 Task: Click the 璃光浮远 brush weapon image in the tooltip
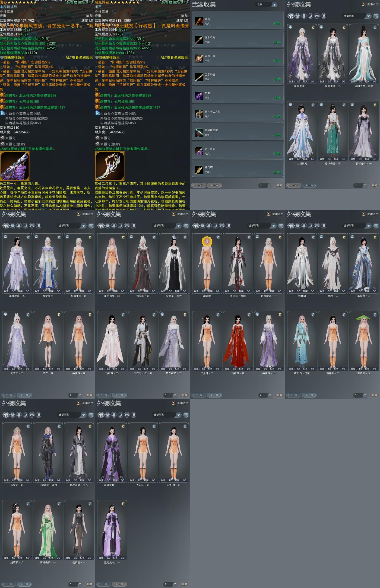pos(110,166)
